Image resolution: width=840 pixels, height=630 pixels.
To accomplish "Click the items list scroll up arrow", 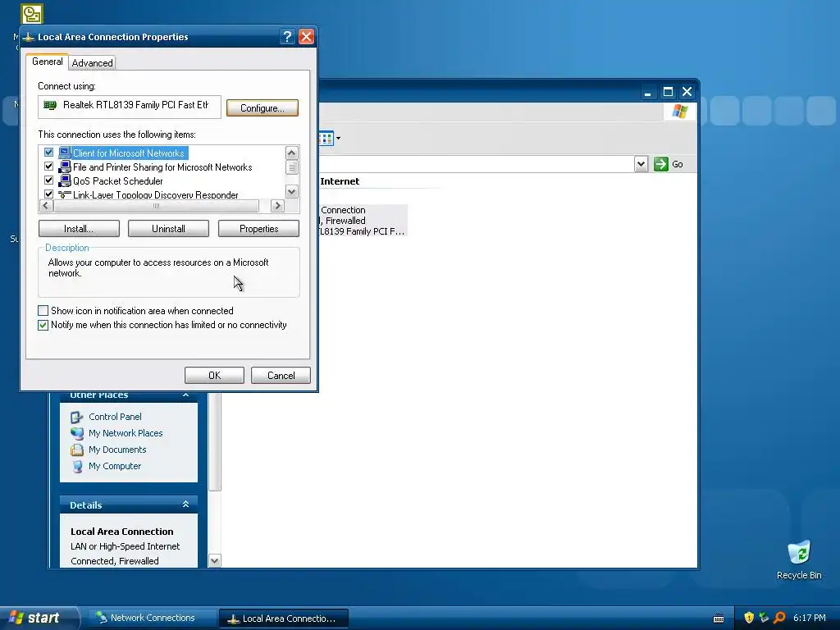I will (291, 153).
